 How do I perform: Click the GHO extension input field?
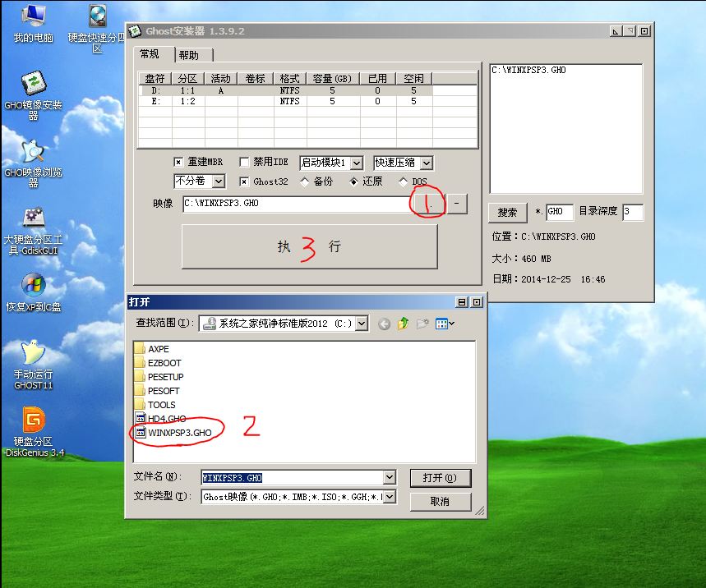pyautogui.click(x=559, y=212)
